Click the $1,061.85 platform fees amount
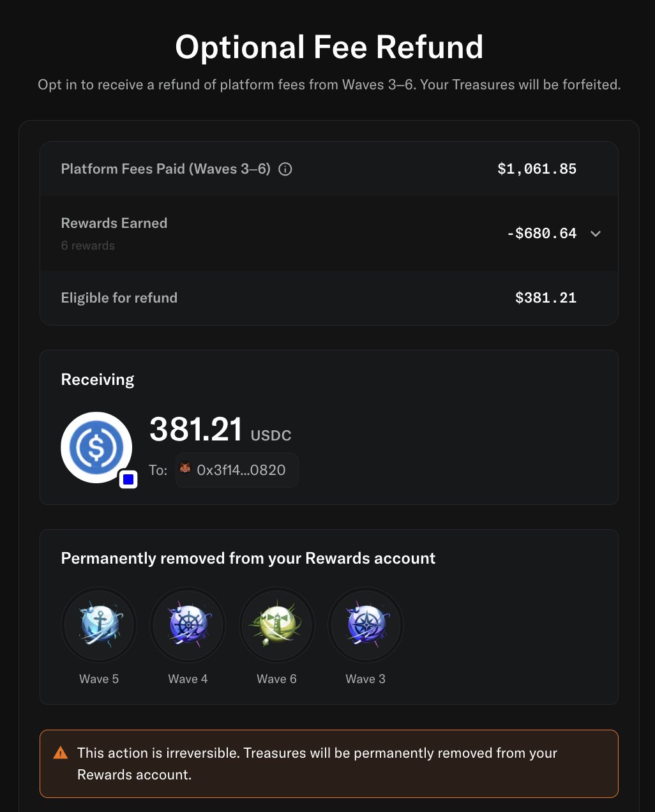 537,169
